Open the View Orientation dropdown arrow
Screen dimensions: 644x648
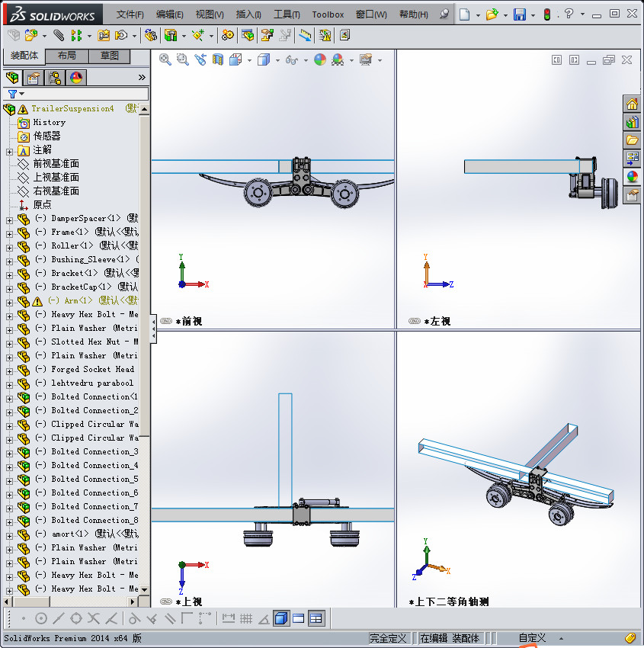pos(249,60)
